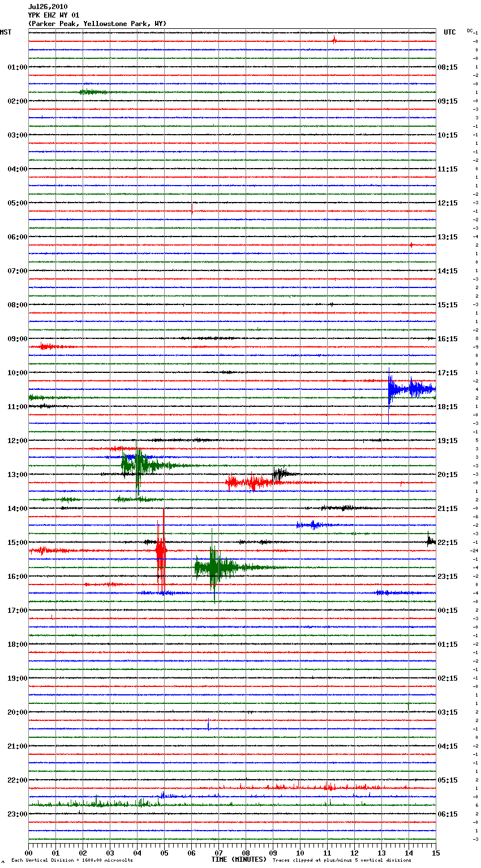Click the 06:15 UTC time label

pos(448,814)
